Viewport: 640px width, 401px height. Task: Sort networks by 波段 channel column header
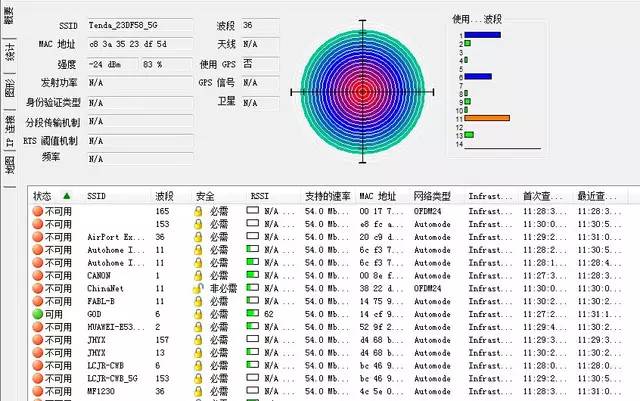coord(164,196)
